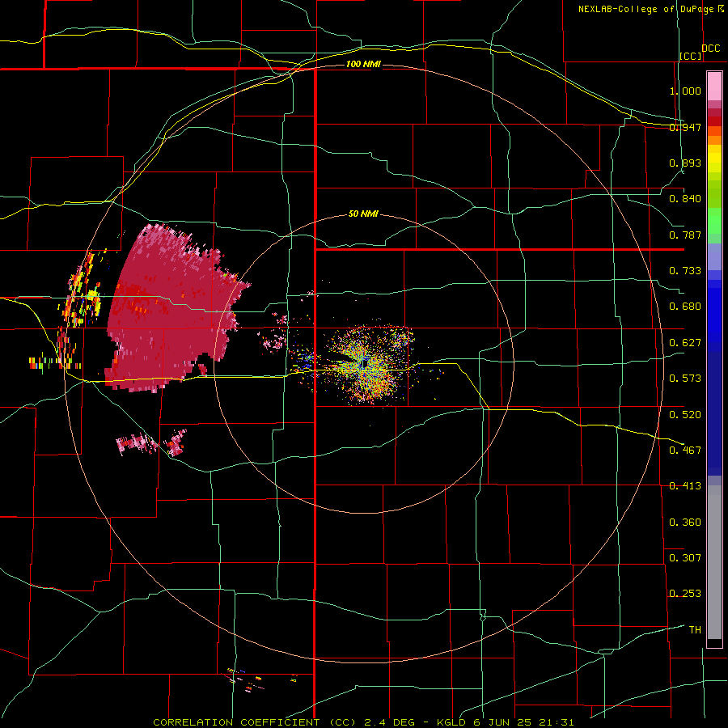Viewport: 728px width, 728px height.
Task: Click the 50 NMI range ring label
Action: pos(363,214)
